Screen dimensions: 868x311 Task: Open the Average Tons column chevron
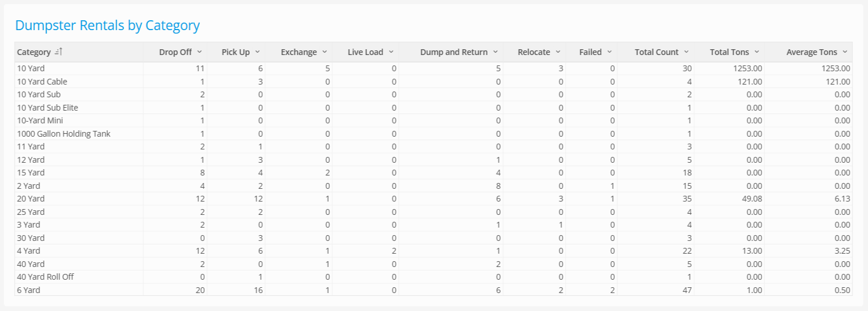845,52
